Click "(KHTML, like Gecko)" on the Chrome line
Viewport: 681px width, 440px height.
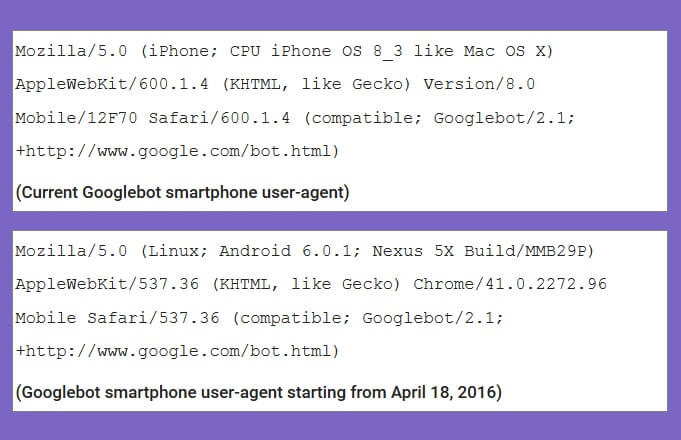point(307,285)
